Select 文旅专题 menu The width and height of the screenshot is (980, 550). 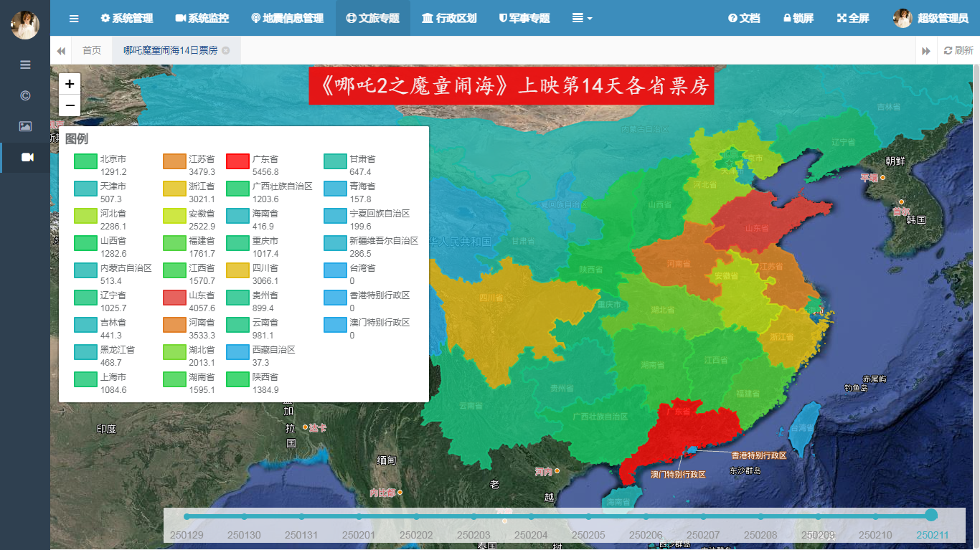(x=372, y=18)
